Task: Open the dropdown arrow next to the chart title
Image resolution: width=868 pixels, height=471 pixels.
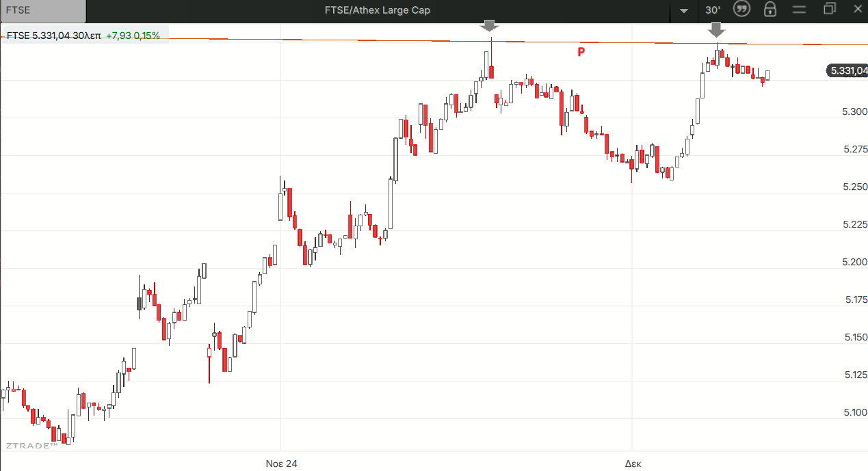Action: [x=683, y=11]
